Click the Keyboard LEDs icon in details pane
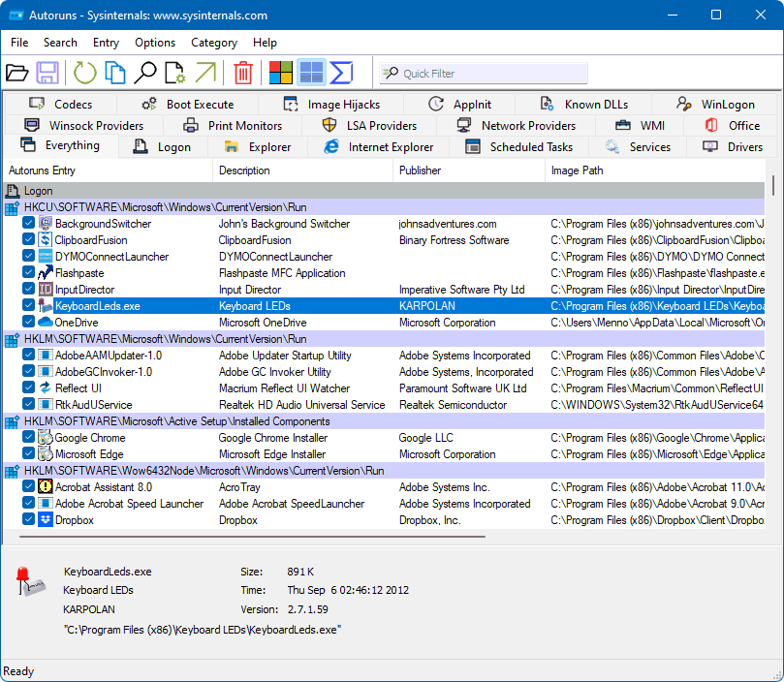The image size is (784, 682). click(x=30, y=581)
